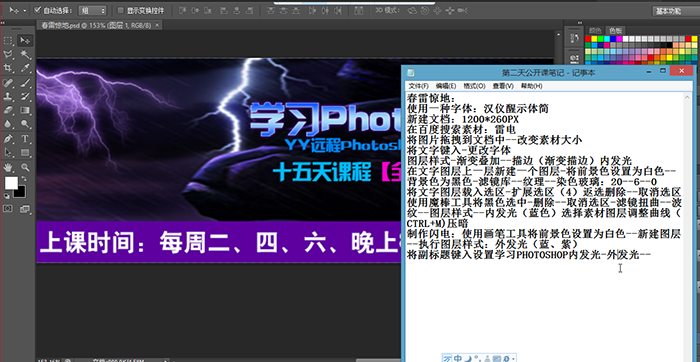This screenshot has height=362, width=700.
Task: Select the Zoom tool
Action: (25, 168)
